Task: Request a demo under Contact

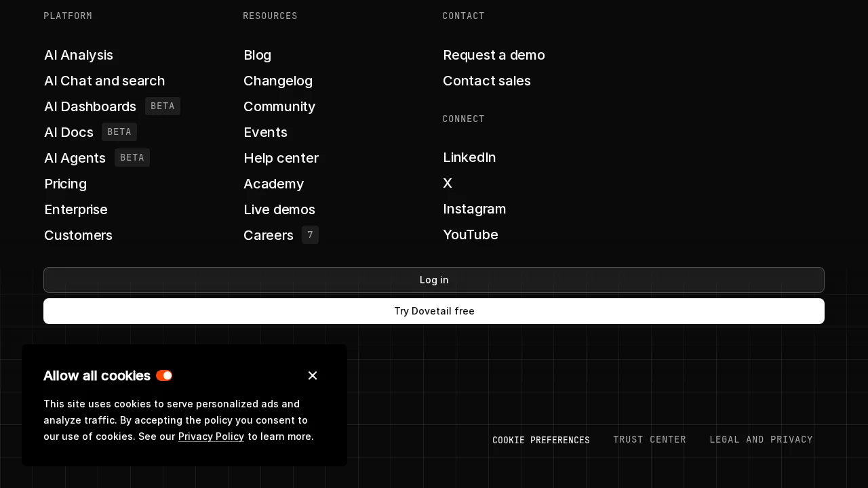Action: click(494, 55)
